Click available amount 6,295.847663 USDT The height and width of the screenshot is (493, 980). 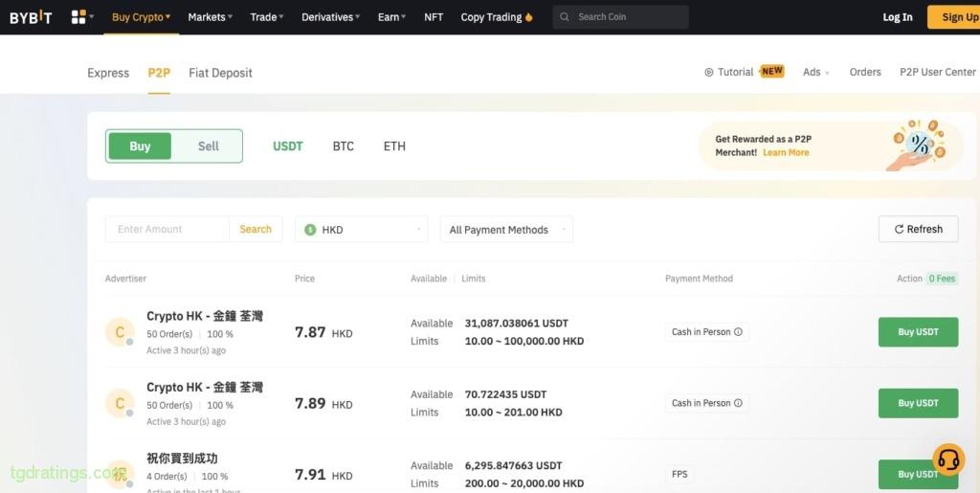pos(513,465)
